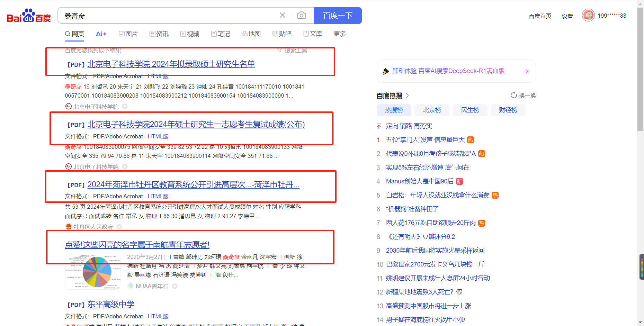Open hot topic 新疆某地地震致3人死亡？假
This screenshot has width=644, height=326.
click(424, 292)
